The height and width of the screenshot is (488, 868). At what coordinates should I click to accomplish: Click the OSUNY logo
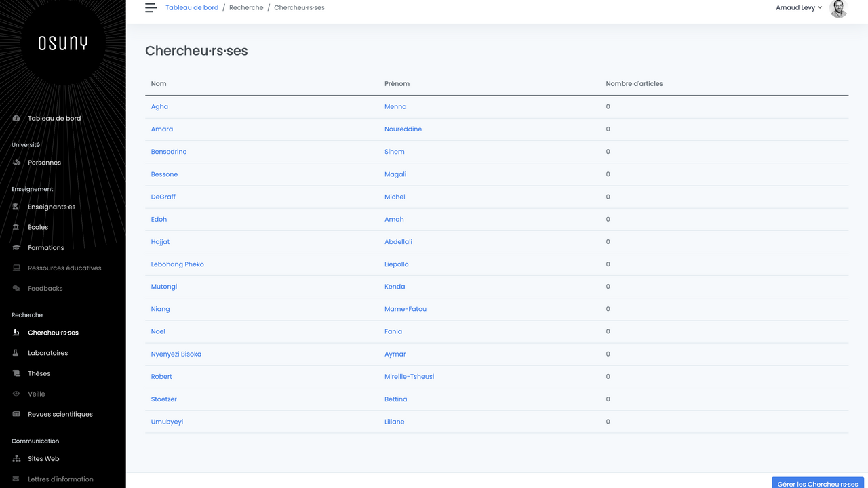[63, 43]
